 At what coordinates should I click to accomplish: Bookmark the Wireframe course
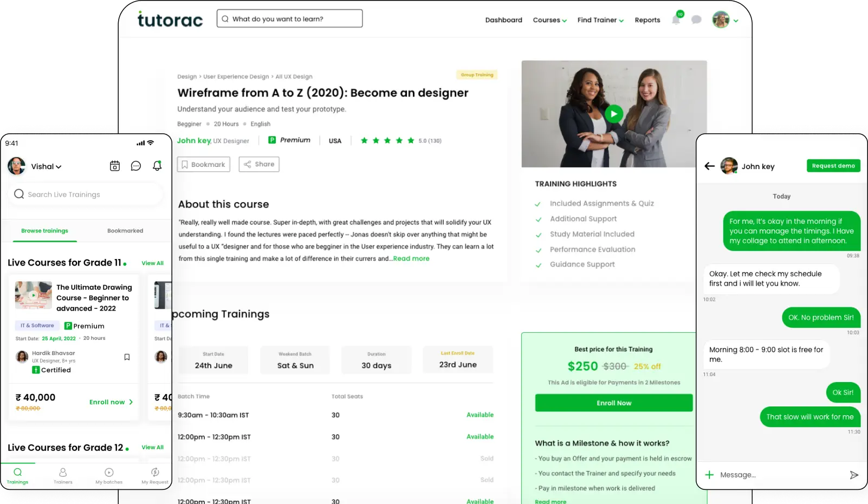[203, 164]
